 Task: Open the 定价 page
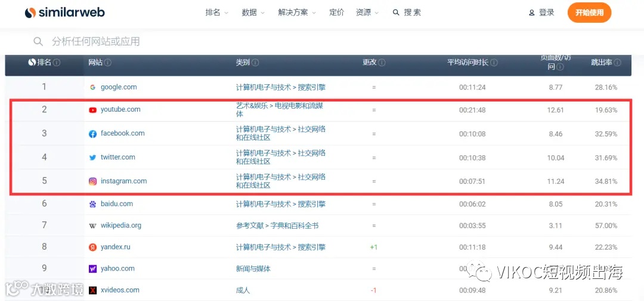point(337,13)
